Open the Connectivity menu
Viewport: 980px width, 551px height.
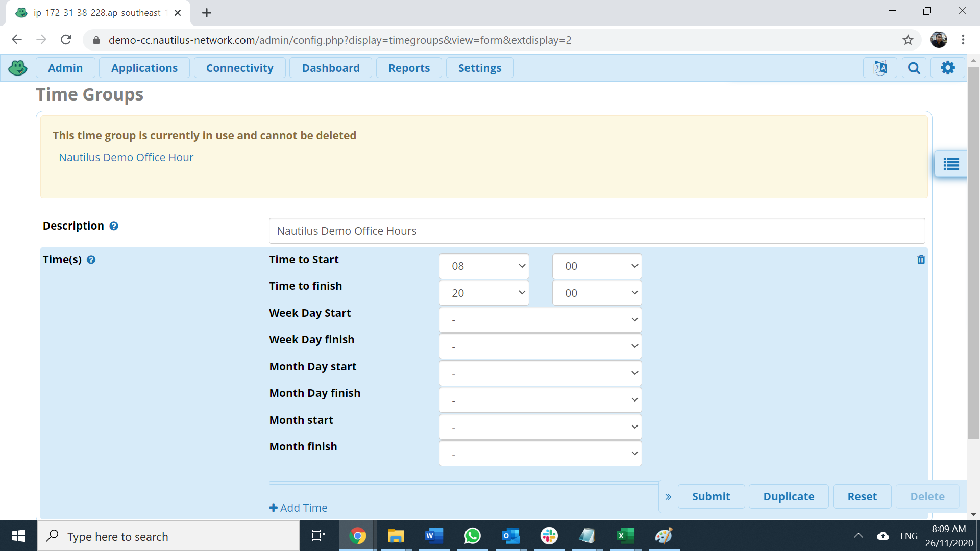click(x=240, y=68)
